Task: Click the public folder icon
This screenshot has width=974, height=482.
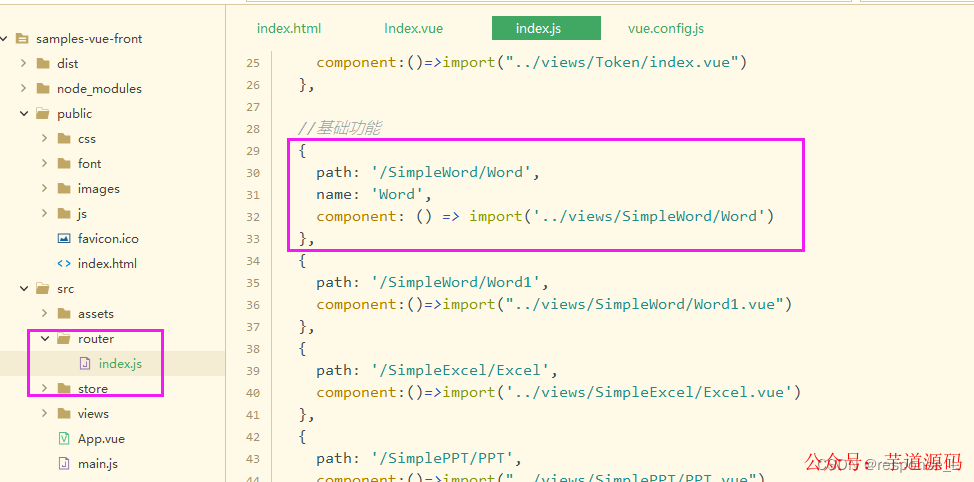Action: (x=43, y=114)
